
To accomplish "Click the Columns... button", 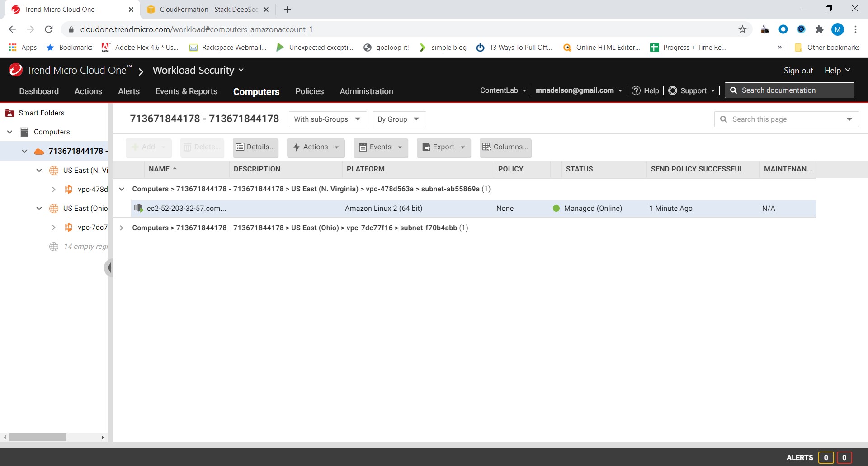I will coord(505,147).
